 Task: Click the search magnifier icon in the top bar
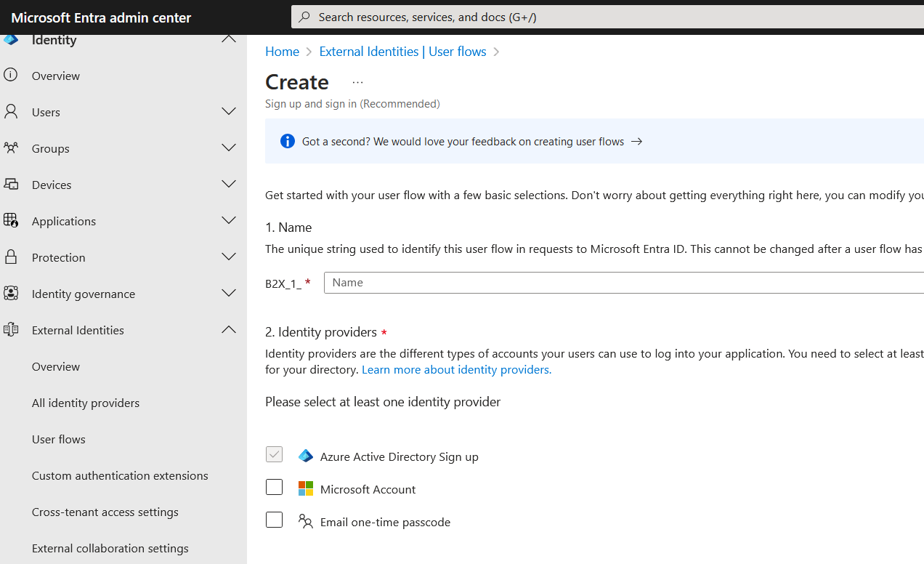pos(304,16)
